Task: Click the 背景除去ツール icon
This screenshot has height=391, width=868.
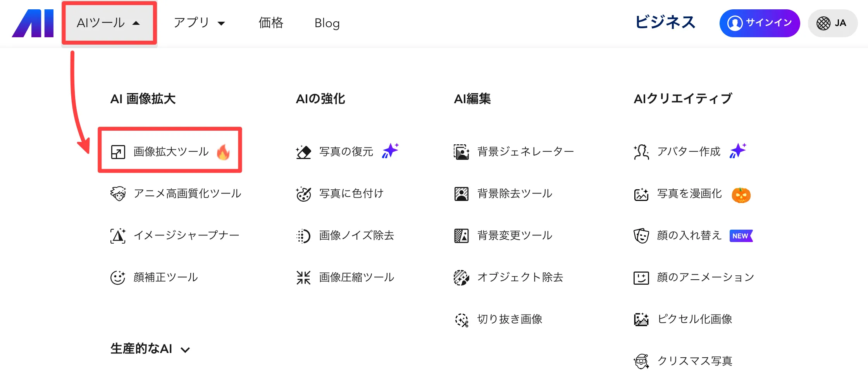Action: [x=461, y=194]
